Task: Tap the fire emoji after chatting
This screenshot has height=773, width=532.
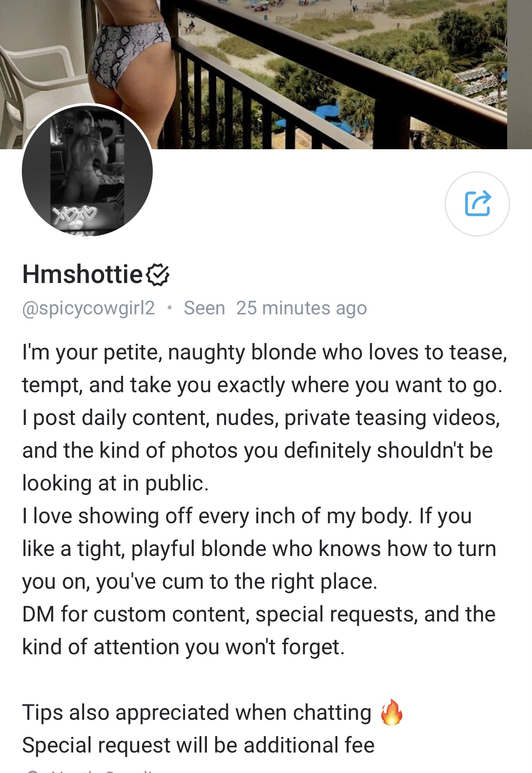Action: [392, 712]
